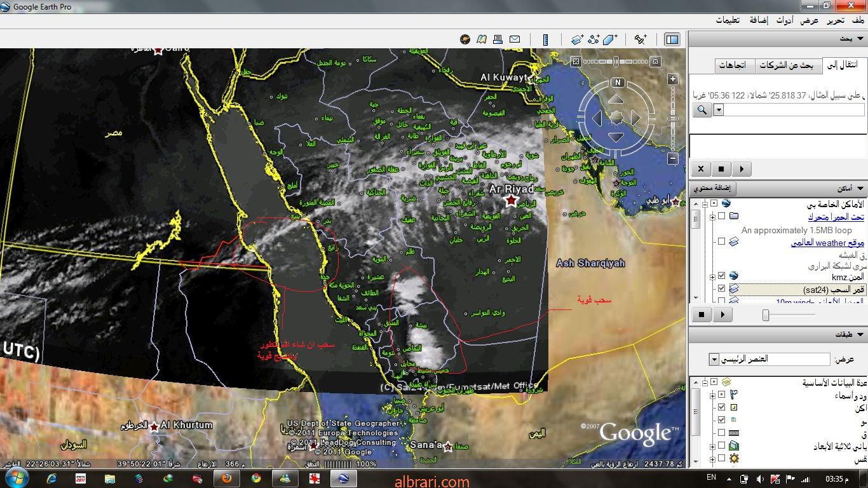Expand the 3D buildings layer node
Image resolution: width=868 pixels, height=488 pixels.
[x=712, y=446]
